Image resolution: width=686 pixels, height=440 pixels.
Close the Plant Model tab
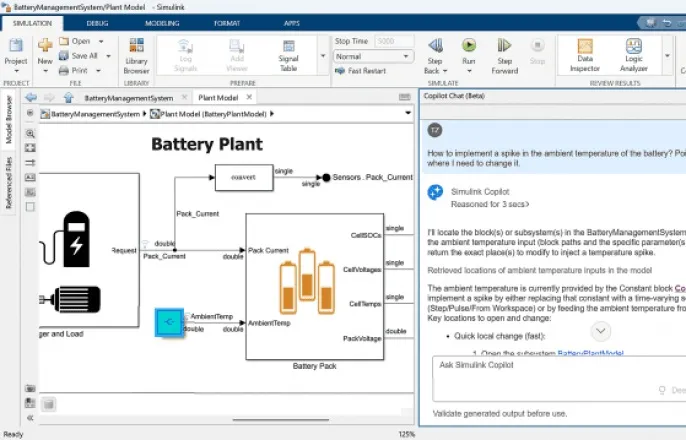click(x=249, y=97)
